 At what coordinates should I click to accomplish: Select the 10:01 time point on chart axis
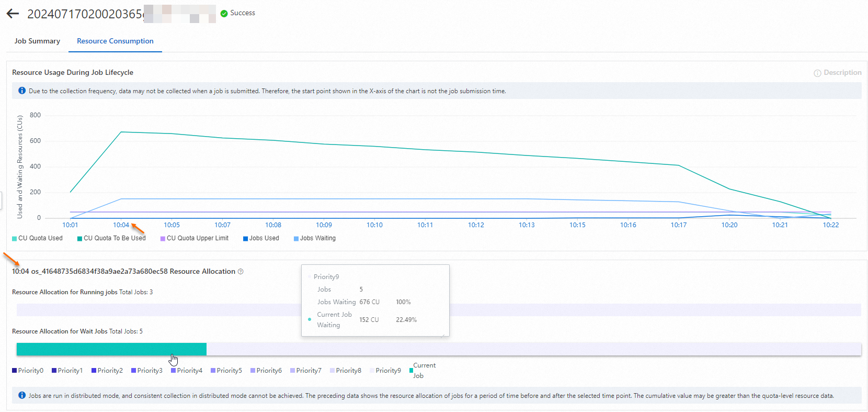click(70, 225)
